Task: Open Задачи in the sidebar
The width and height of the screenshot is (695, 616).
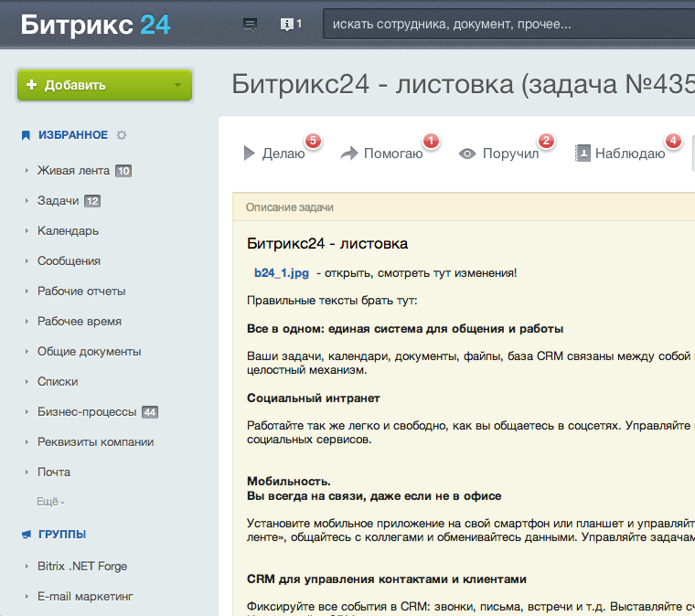Action: [58, 200]
